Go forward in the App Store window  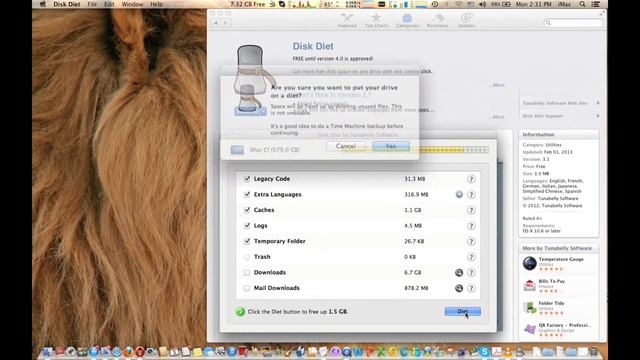(226, 23)
